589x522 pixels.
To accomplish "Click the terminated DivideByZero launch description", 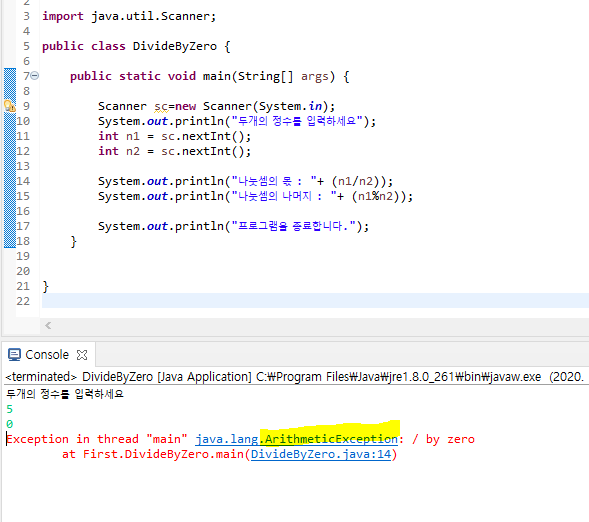I will [294, 377].
